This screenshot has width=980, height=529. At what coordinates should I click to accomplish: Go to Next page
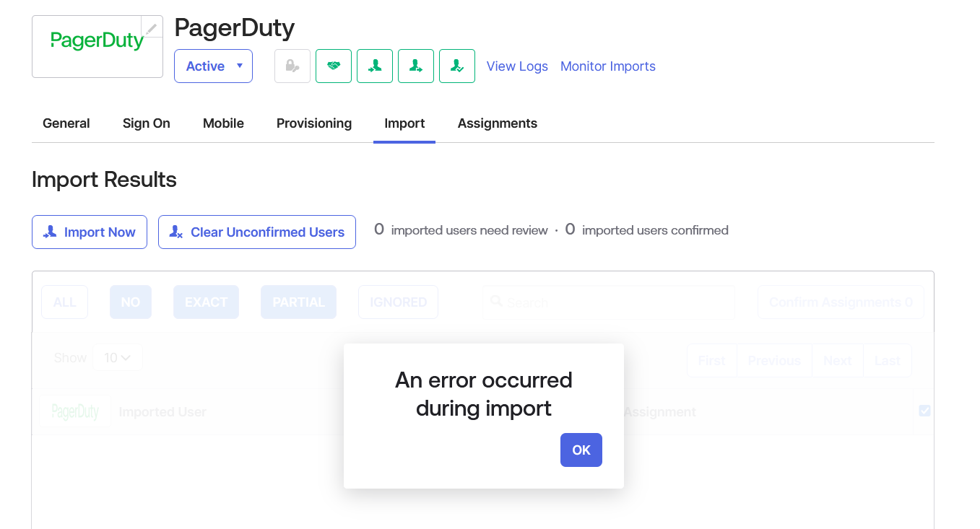point(838,361)
